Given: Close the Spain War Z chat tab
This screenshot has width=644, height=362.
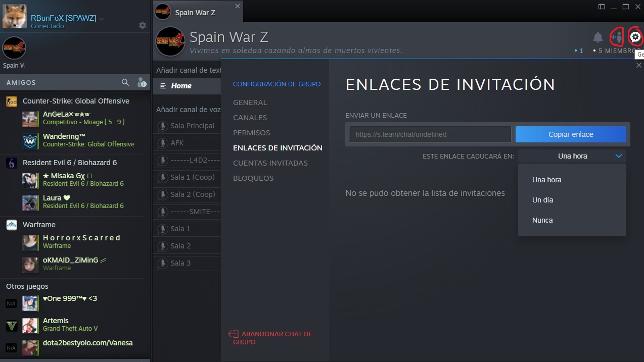Looking at the screenshot, I should [x=238, y=6].
